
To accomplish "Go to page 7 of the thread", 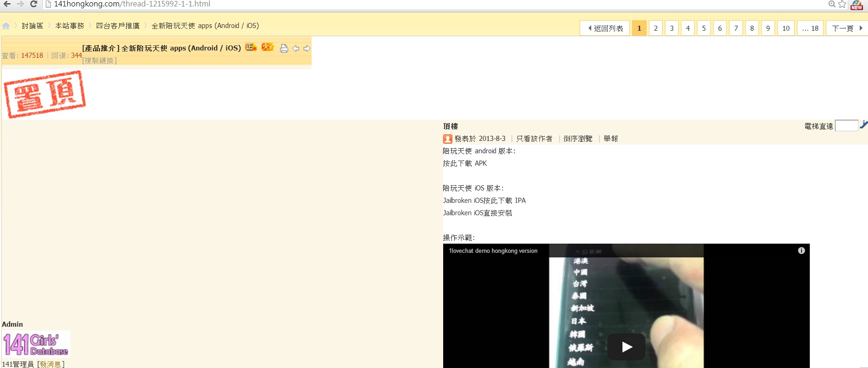I will 736,28.
